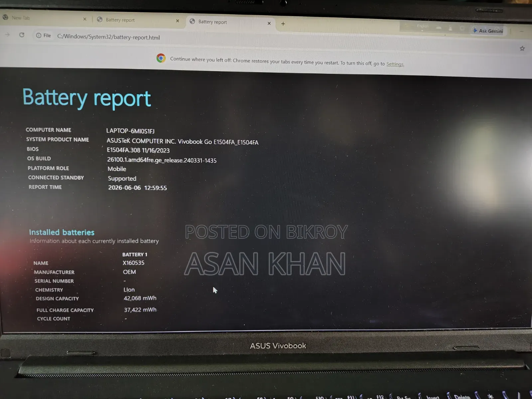Select the chemistry value "LIon"

pyautogui.click(x=129, y=290)
